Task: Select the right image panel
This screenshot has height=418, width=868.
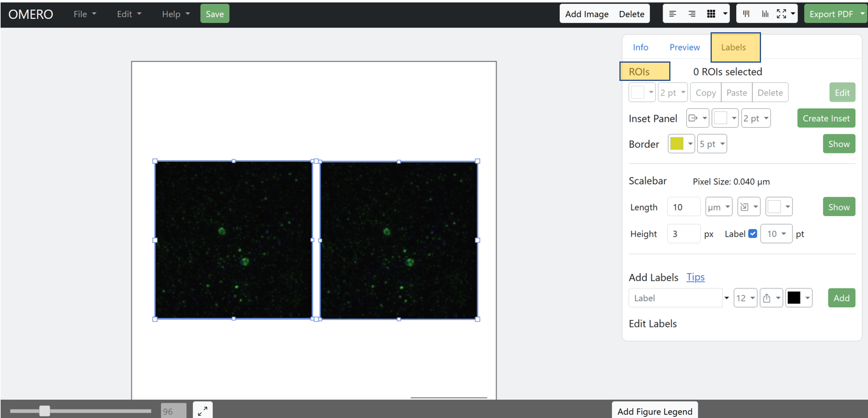Action: click(399, 240)
